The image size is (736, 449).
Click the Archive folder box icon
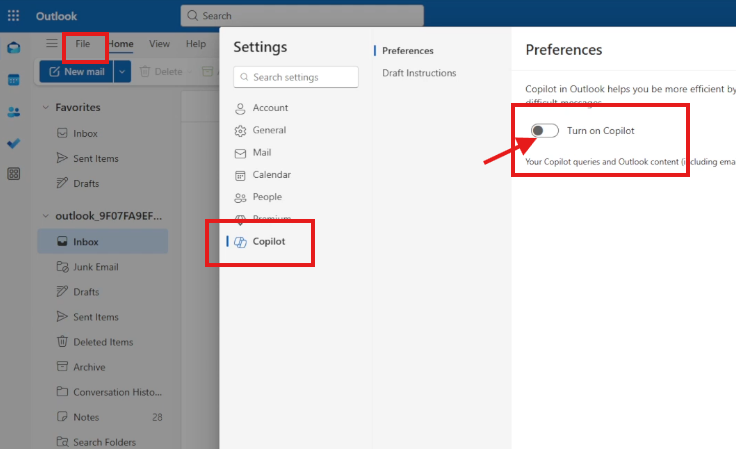(62, 366)
